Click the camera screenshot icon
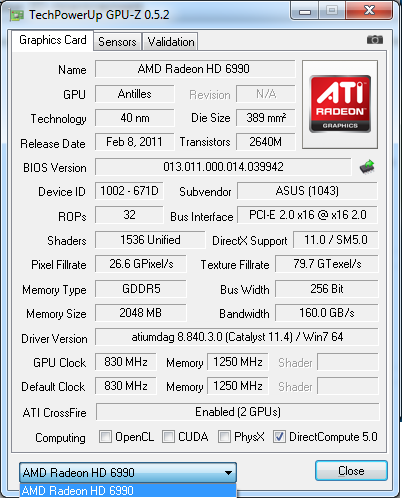 tap(375, 40)
